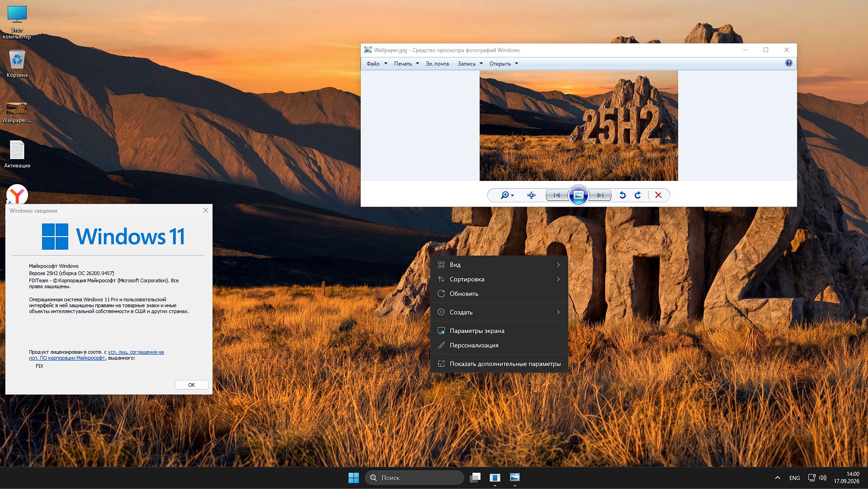Start the slideshow with the center button

[x=578, y=195]
